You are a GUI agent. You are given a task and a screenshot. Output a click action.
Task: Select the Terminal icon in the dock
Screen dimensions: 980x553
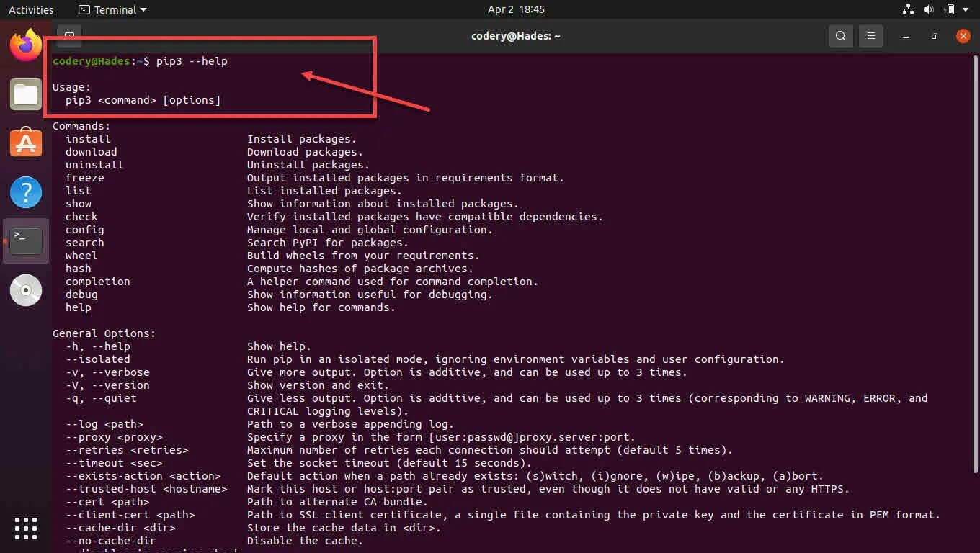click(x=26, y=241)
